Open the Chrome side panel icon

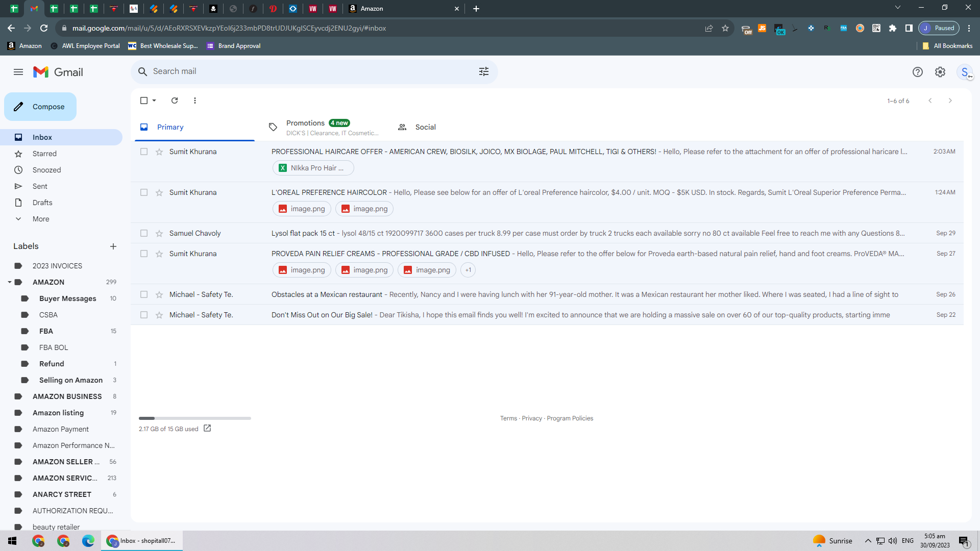[909, 28]
